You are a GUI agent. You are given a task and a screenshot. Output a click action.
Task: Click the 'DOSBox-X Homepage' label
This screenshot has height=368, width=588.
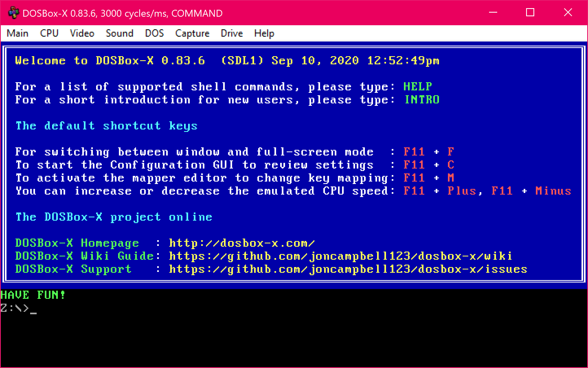click(77, 243)
